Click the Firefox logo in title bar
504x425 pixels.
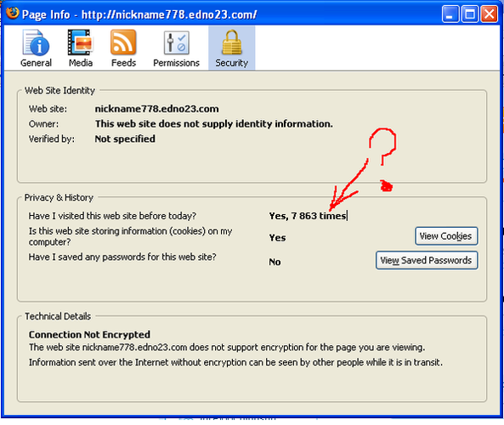click(x=13, y=13)
